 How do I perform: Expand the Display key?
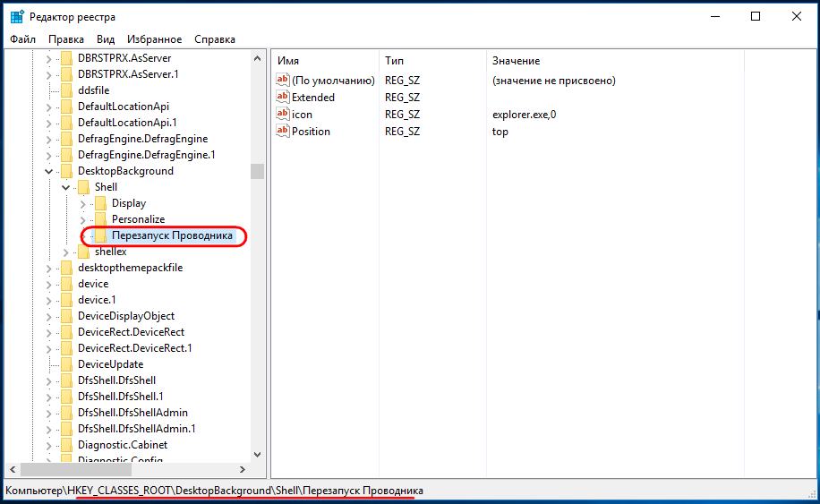point(82,203)
